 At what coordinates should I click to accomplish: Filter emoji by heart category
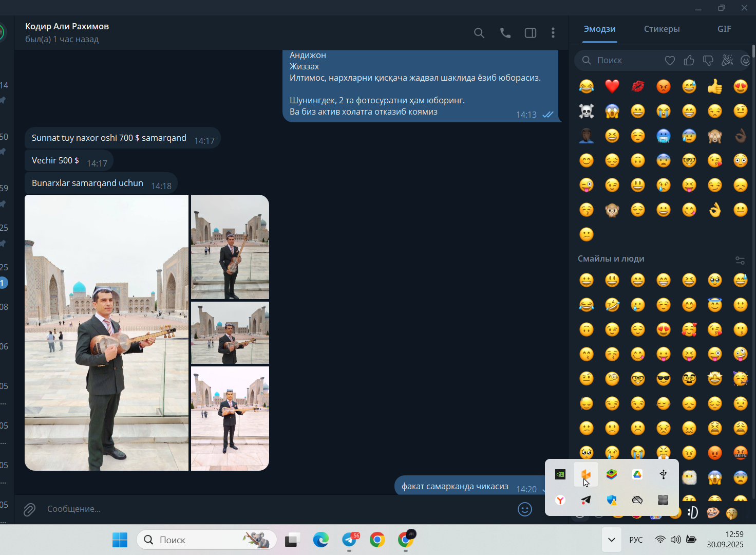pos(670,61)
